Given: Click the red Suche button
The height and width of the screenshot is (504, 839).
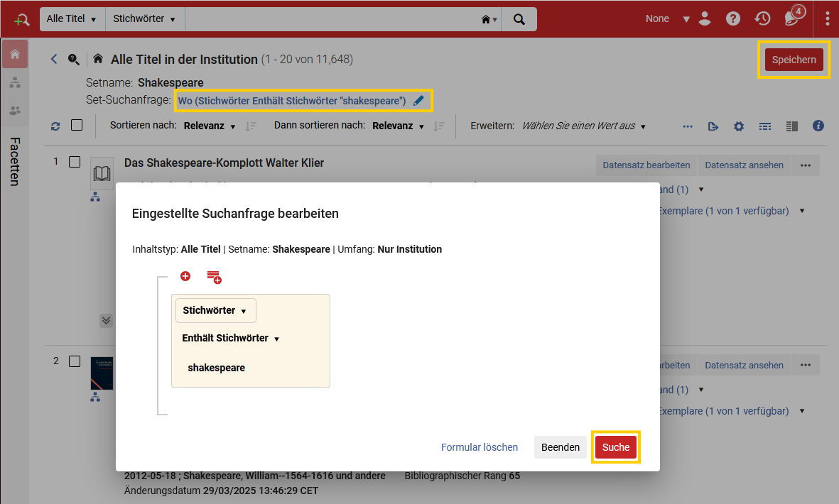Looking at the screenshot, I should 616,447.
